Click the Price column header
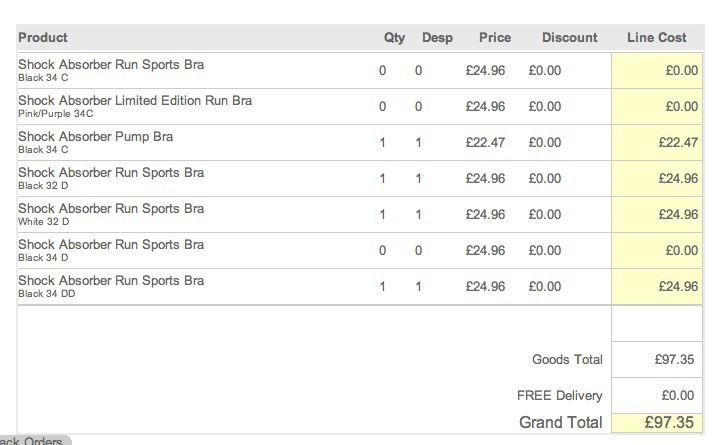This screenshot has width=724, height=445. click(494, 38)
